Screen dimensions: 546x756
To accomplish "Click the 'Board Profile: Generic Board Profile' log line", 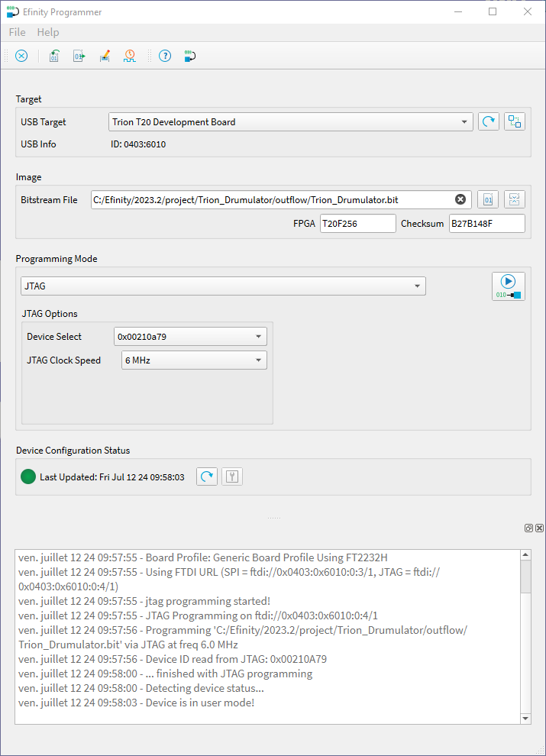I will (x=203, y=558).
